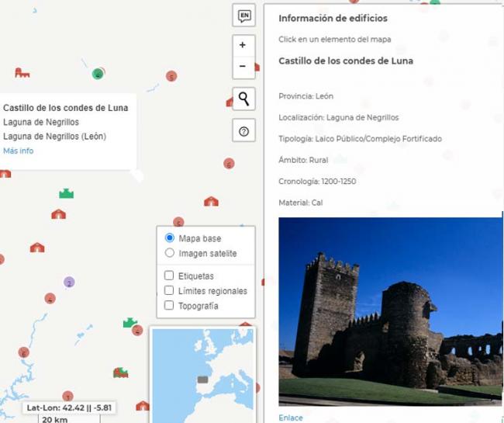Select the green castle marker below popup
This screenshot has width=504, height=423.
(x=67, y=193)
